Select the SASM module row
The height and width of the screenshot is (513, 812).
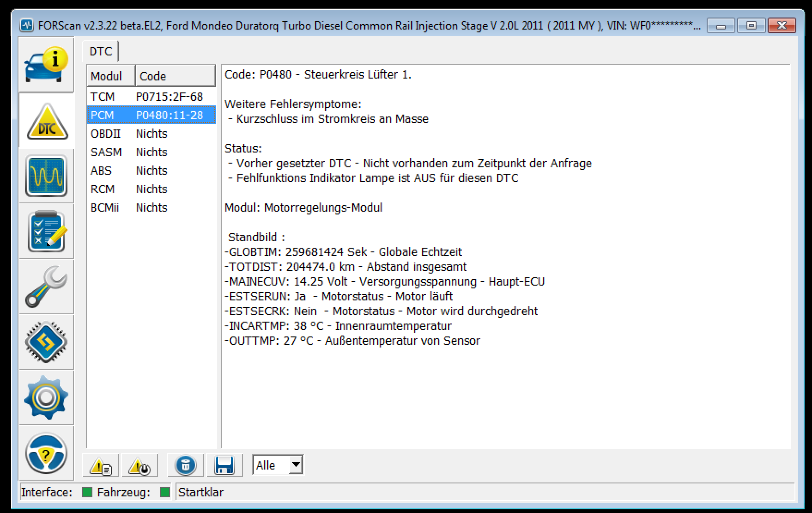point(151,152)
